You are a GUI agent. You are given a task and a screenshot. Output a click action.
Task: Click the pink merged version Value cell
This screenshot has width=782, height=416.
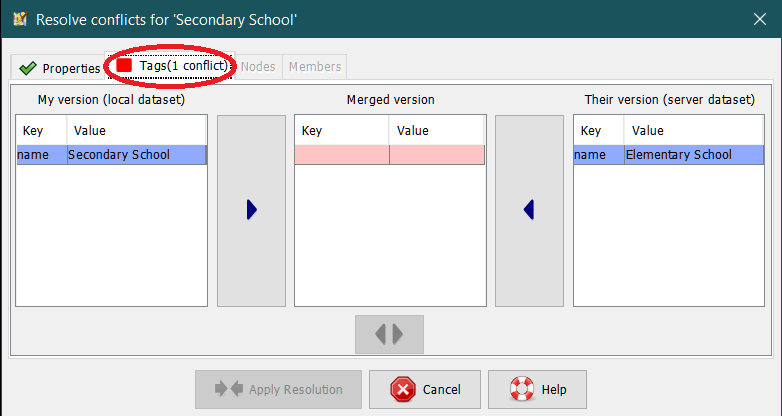coord(436,155)
